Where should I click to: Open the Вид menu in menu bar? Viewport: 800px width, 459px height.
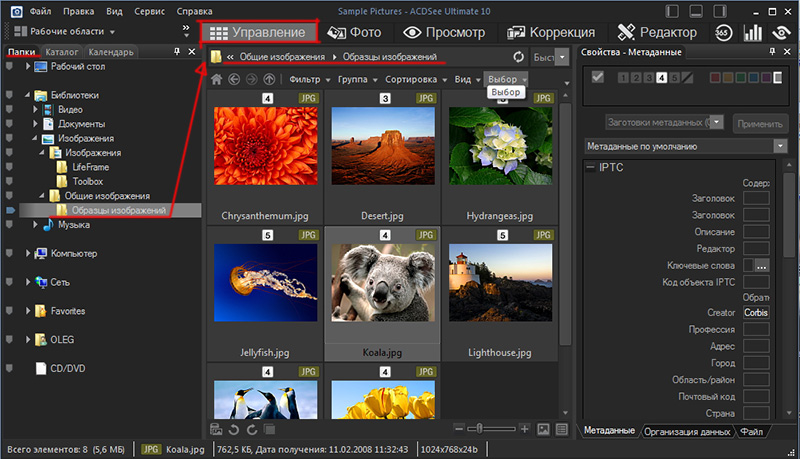coord(114,11)
